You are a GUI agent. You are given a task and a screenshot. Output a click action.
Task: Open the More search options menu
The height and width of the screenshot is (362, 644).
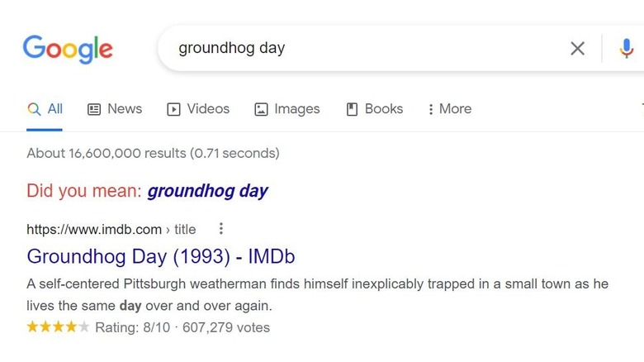[x=450, y=109]
